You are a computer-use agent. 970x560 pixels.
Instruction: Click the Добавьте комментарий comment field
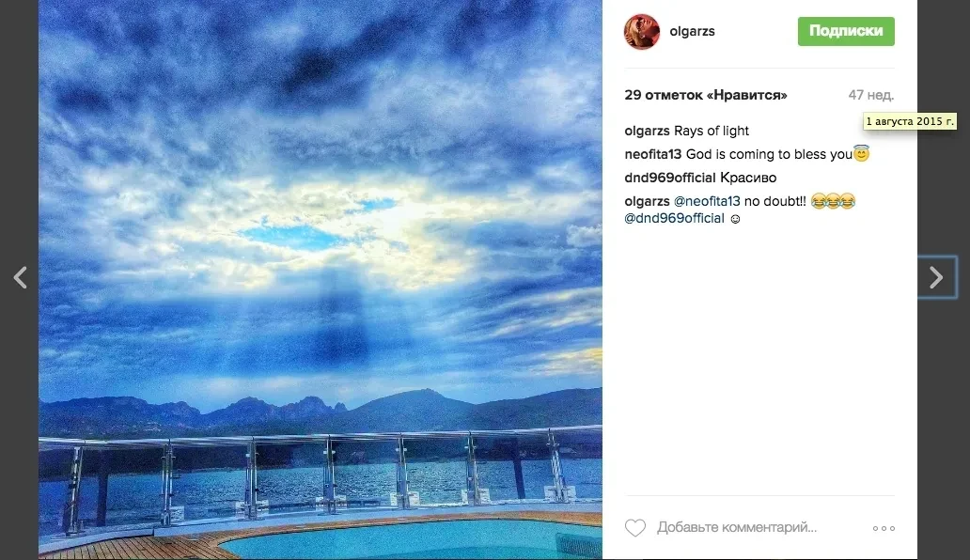coord(737,527)
